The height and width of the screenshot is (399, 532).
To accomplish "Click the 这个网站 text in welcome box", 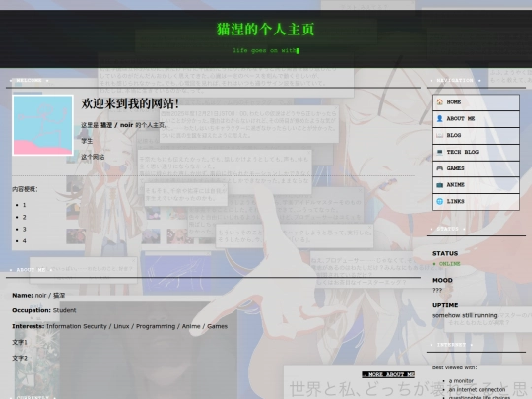I will click(93, 157).
